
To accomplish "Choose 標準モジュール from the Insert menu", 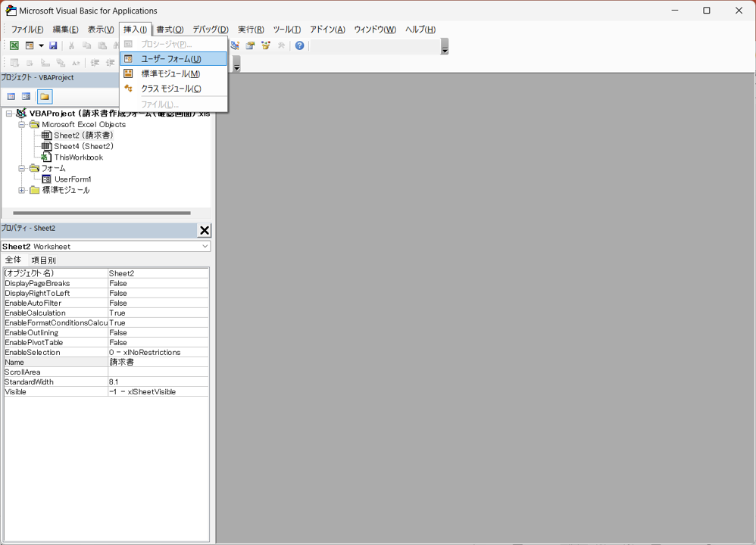I will coord(170,73).
